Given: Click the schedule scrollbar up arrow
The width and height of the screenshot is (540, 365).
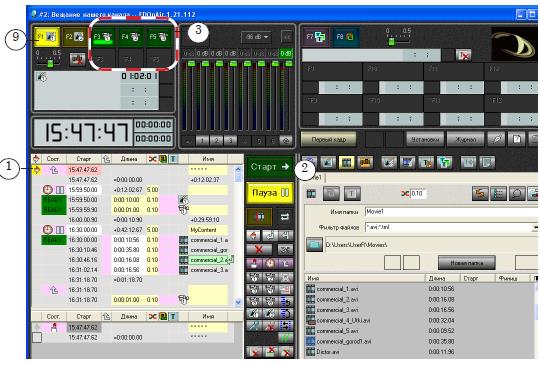Looking at the screenshot, I should pyautogui.click(x=238, y=169).
